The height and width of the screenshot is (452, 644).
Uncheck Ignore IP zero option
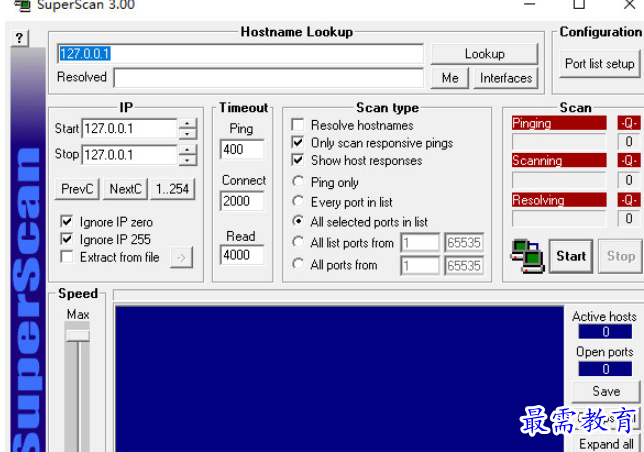[67, 221]
